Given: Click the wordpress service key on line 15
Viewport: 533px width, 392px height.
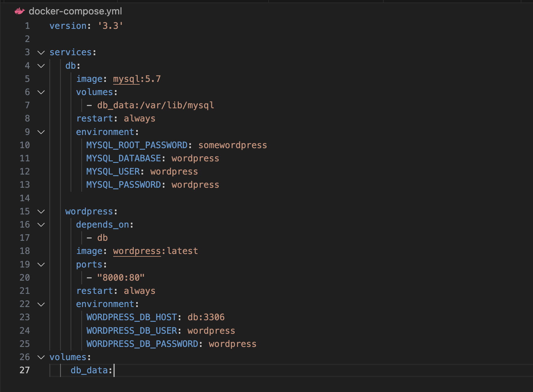Looking at the screenshot, I should tap(89, 211).
